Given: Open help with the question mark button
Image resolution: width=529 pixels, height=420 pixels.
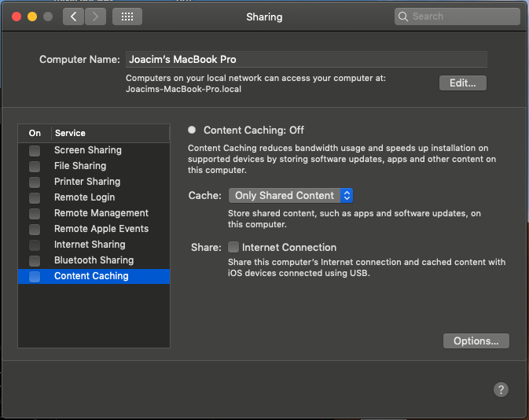Looking at the screenshot, I should click(x=501, y=389).
